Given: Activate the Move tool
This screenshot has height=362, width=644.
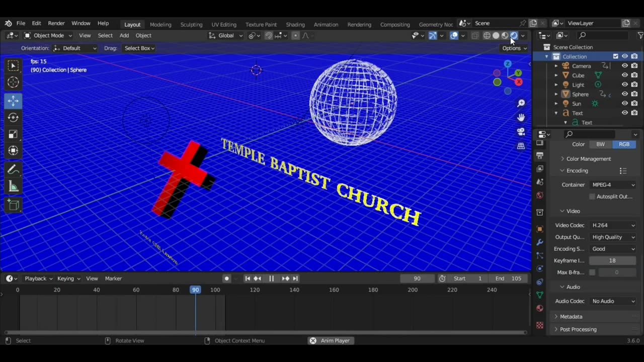Looking at the screenshot, I should (13, 101).
